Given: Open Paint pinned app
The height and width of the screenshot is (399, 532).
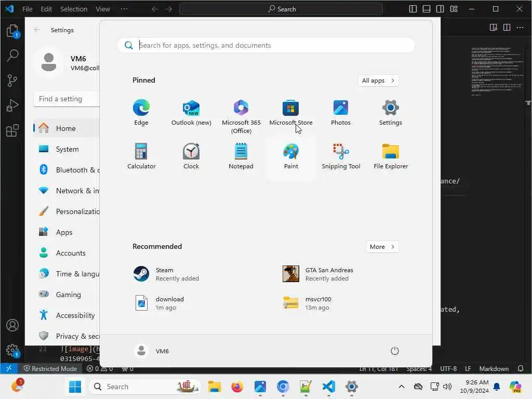Looking at the screenshot, I should click(291, 156).
